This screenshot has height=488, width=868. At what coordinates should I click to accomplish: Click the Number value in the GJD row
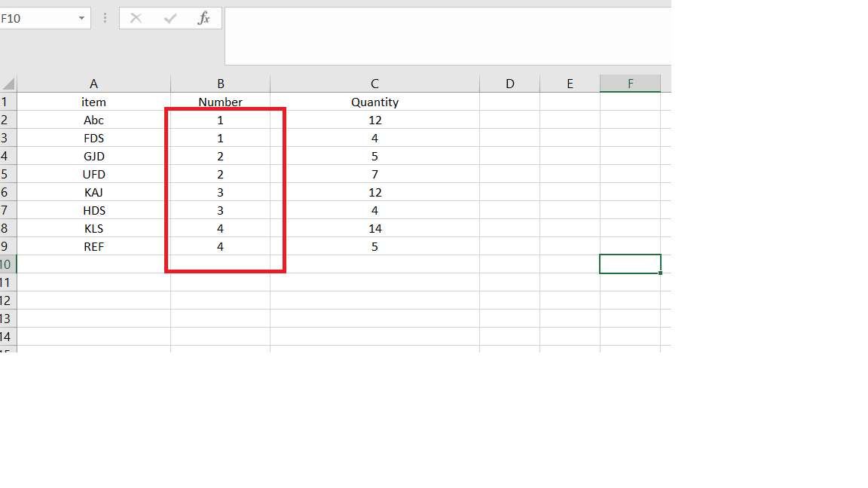[220, 156]
